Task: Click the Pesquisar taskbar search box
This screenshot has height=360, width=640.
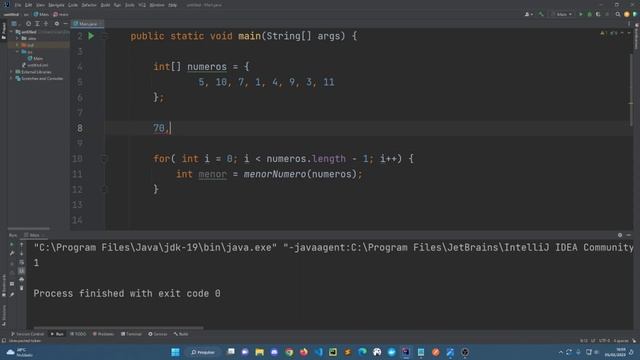Action: point(203,352)
